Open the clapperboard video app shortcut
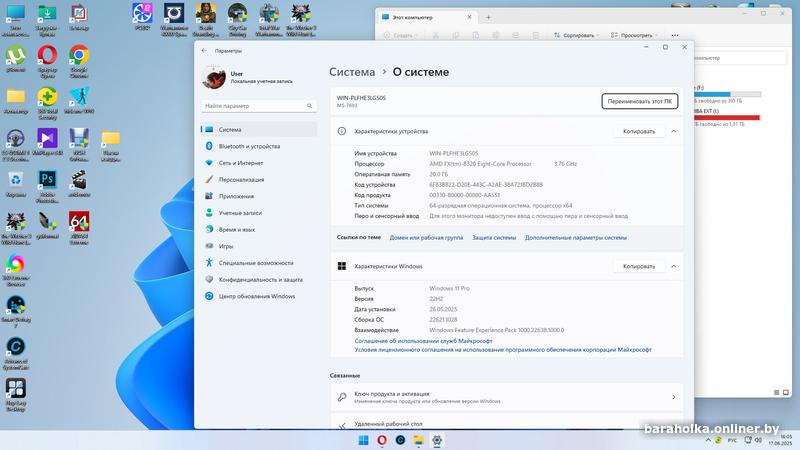The image size is (800, 450). 79,184
